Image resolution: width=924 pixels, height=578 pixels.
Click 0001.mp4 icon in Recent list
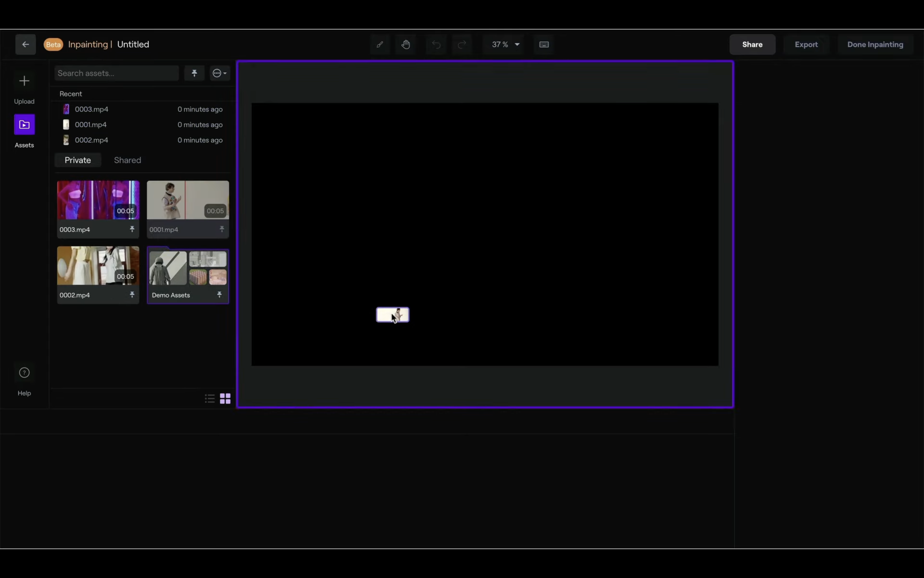(66, 125)
